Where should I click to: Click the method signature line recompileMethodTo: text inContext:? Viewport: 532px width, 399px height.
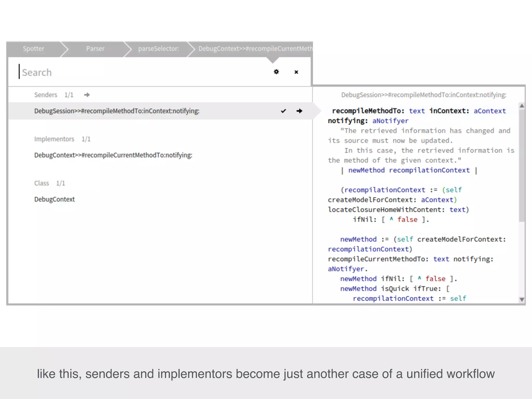[419, 111]
